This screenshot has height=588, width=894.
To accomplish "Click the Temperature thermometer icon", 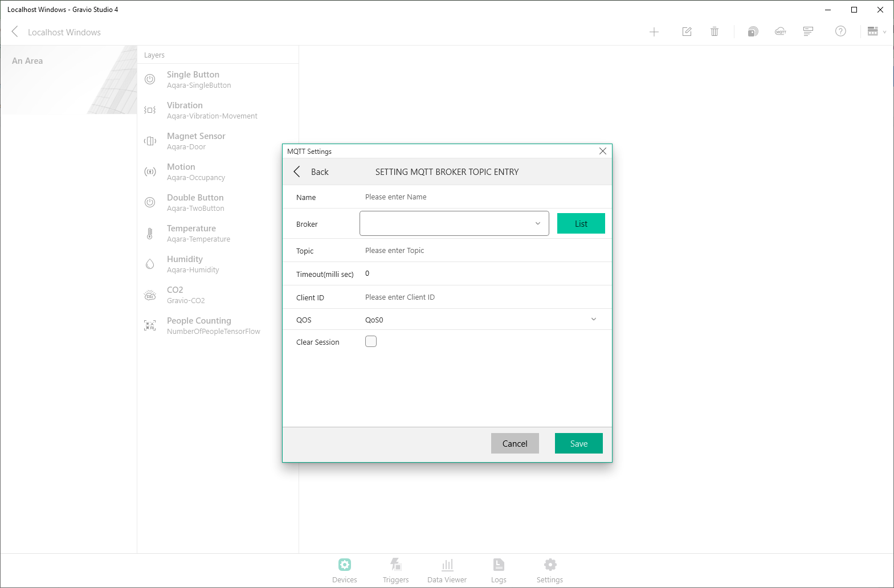I will (150, 233).
